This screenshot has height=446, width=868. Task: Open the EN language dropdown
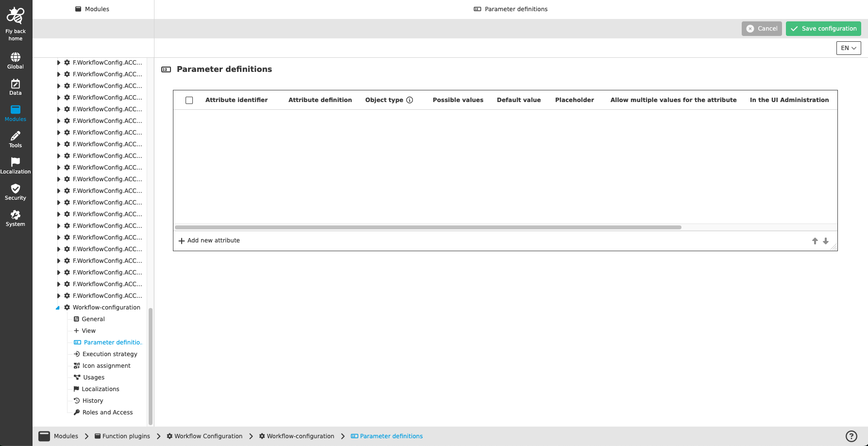[x=848, y=48]
